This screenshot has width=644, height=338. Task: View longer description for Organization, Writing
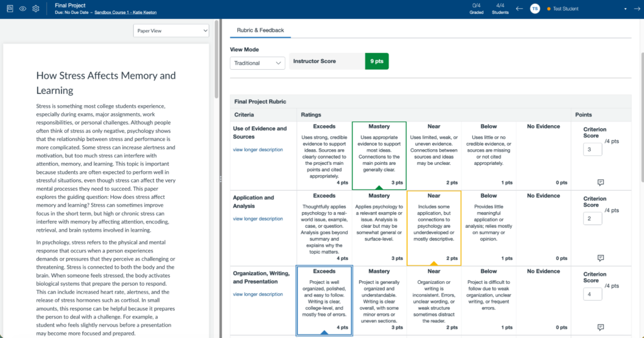[x=258, y=295]
